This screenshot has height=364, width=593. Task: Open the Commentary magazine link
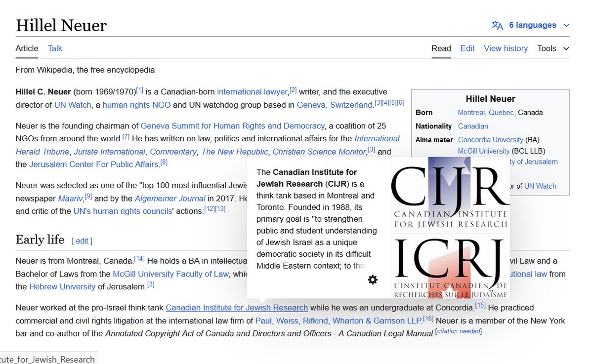pyautogui.click(x=173, y=152)
